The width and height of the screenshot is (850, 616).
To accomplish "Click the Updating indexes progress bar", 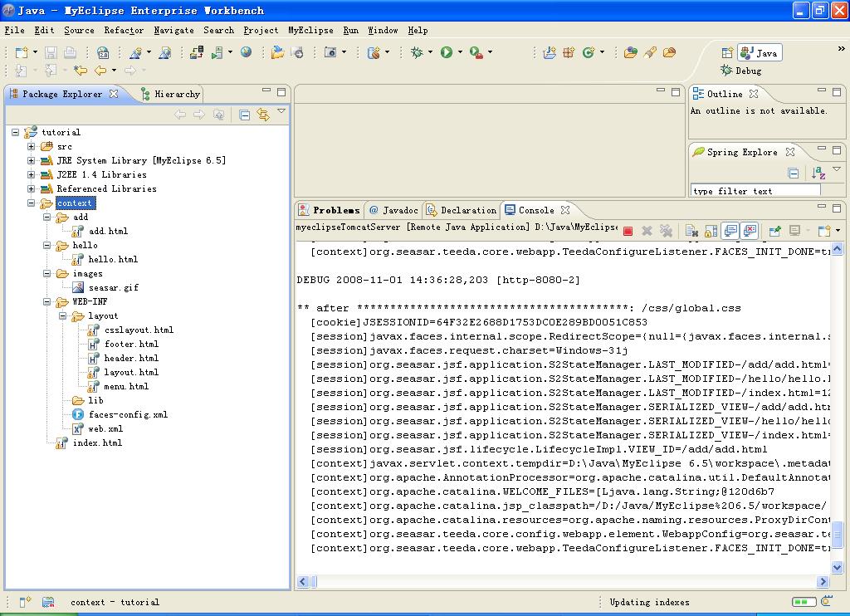I will point(804,602).
